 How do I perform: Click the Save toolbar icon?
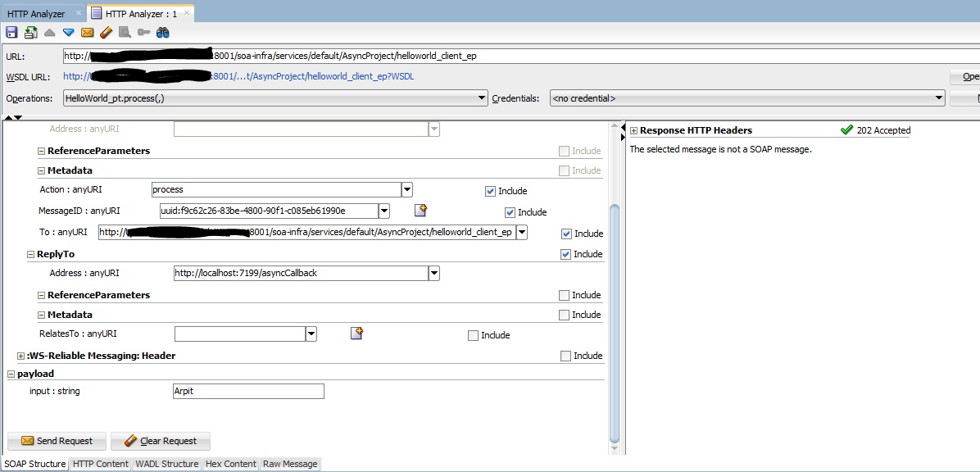click(11, 32)
